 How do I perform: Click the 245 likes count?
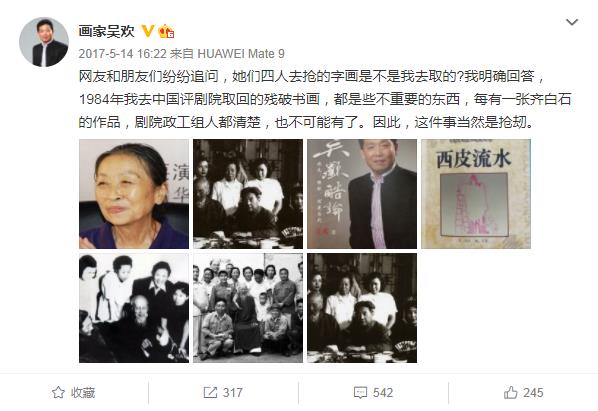pyautogui.click(x=533, y=393)
